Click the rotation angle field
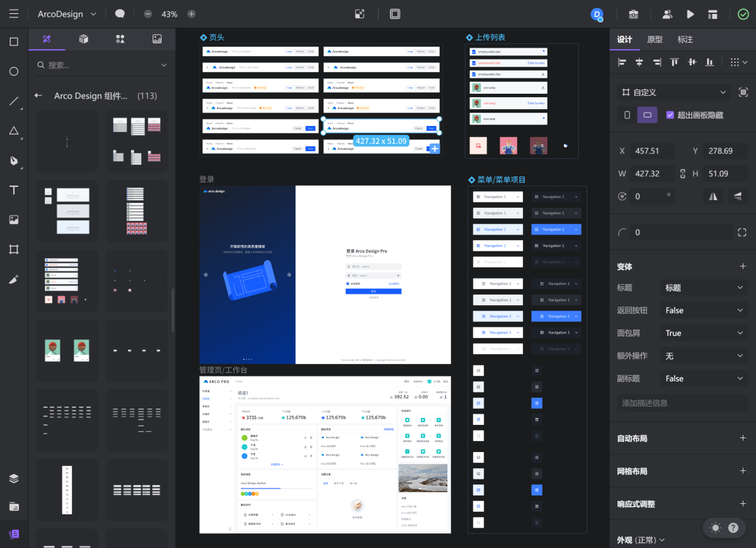756x548 pixels. pos(651,196)
